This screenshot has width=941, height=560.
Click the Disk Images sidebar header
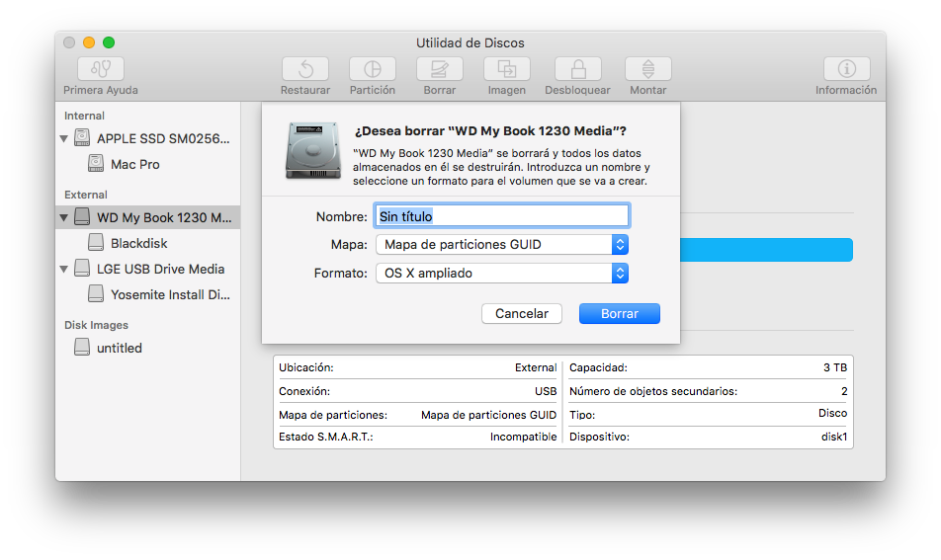[96, 325]
